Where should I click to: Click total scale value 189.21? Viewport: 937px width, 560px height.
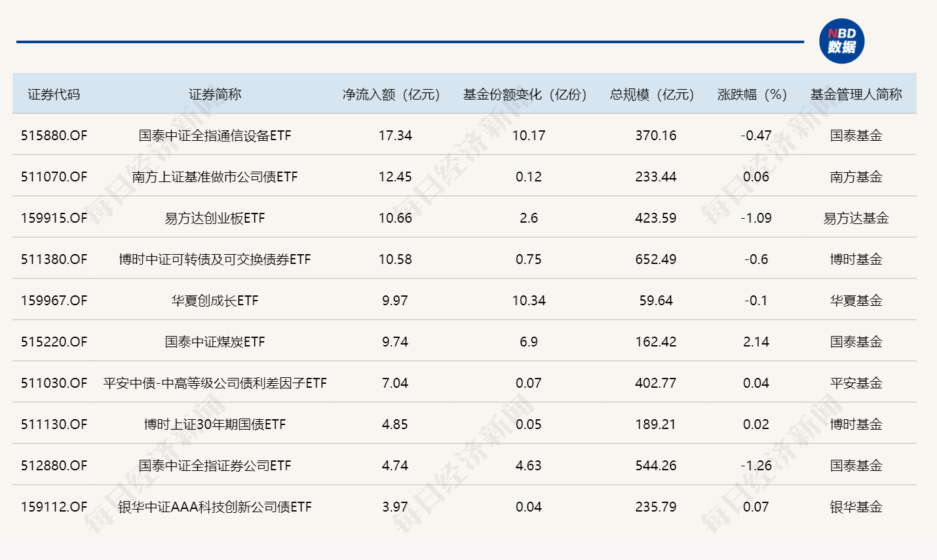[656, 424]
